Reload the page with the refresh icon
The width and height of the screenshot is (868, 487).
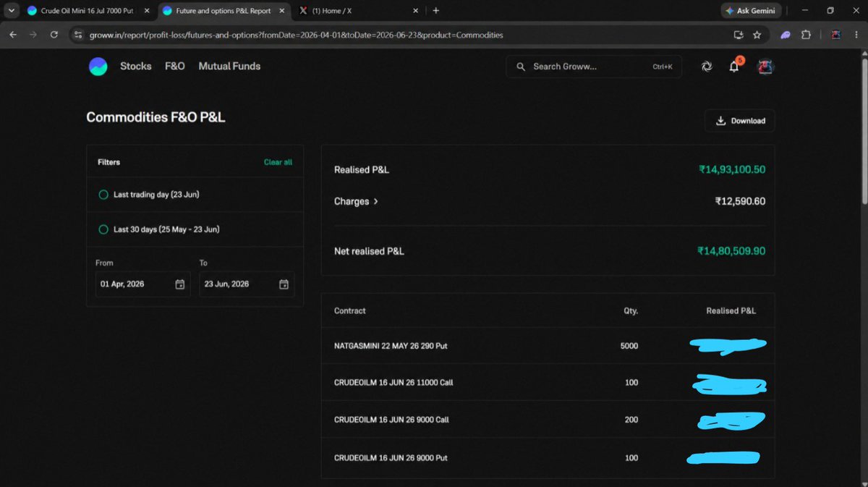(54, 35)
